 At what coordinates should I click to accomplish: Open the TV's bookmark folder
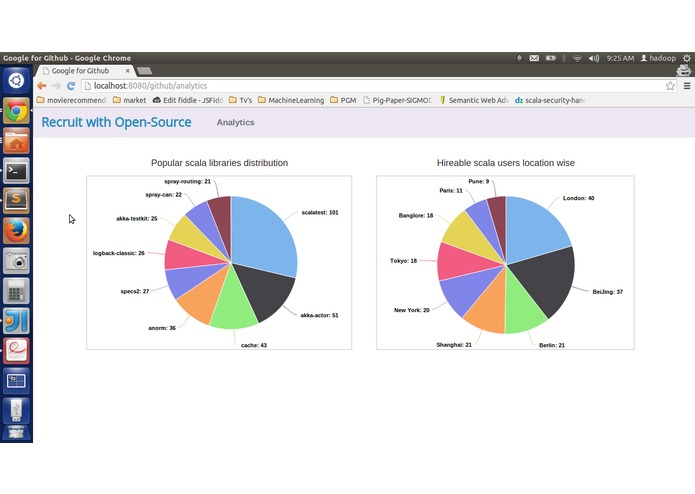point(240,100)
